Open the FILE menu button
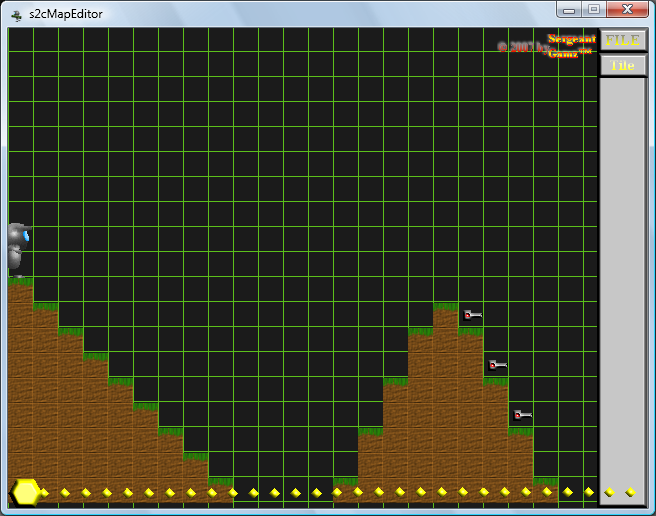 click(x=623, y=40)
